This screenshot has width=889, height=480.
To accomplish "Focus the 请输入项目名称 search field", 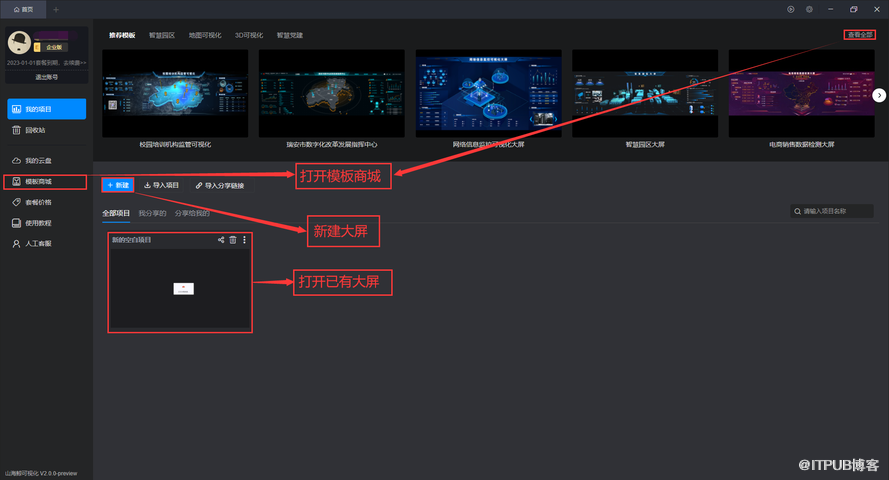I will pos(832,211).
